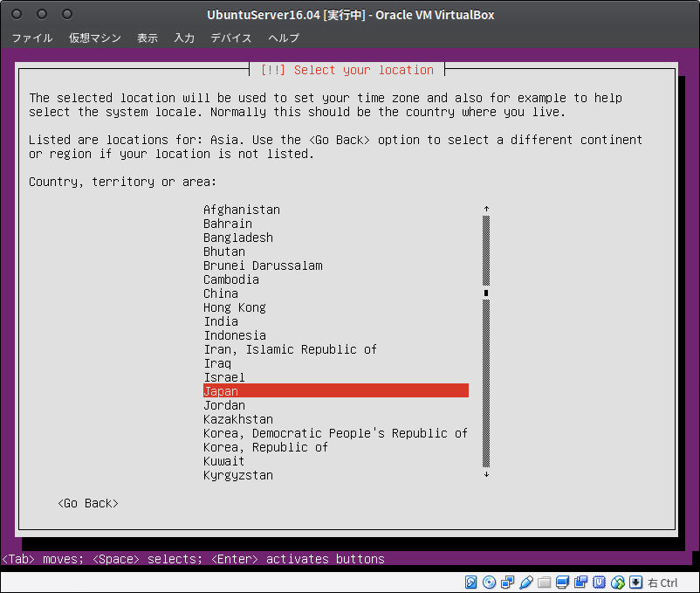700x593 pixels.
Task: Select Bangladesh in the country list
Action: point(336,238)
